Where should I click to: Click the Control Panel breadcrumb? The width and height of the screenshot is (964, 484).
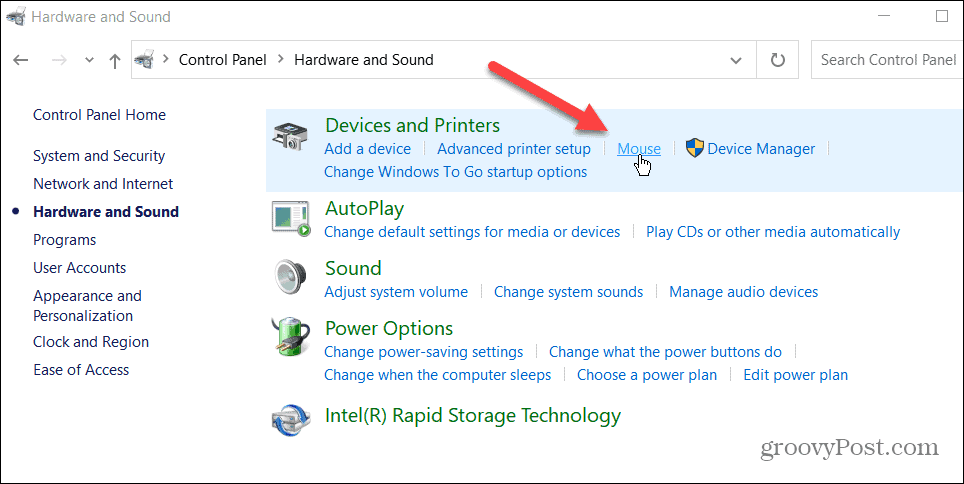coord(223,60)
